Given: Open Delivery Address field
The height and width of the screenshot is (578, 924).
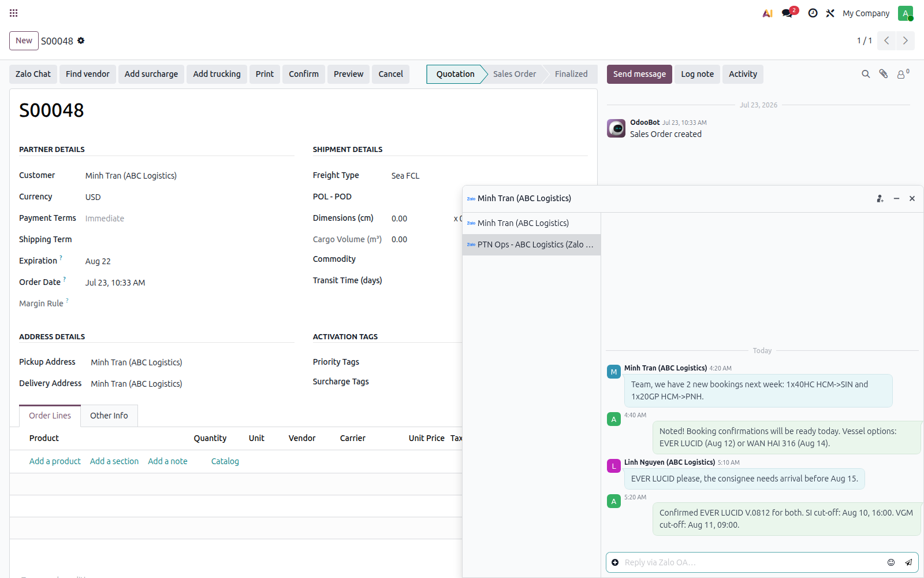Looking at the screenshot, I should click(192, 384).
